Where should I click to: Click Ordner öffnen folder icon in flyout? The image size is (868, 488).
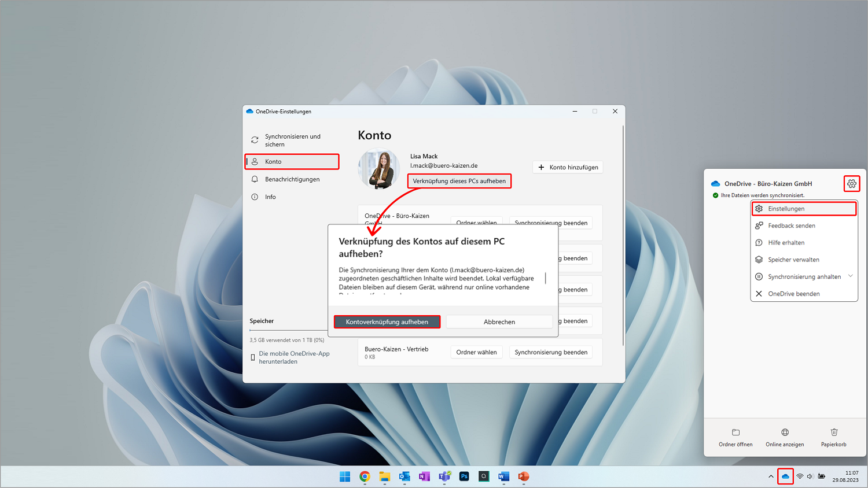[735, 432]
